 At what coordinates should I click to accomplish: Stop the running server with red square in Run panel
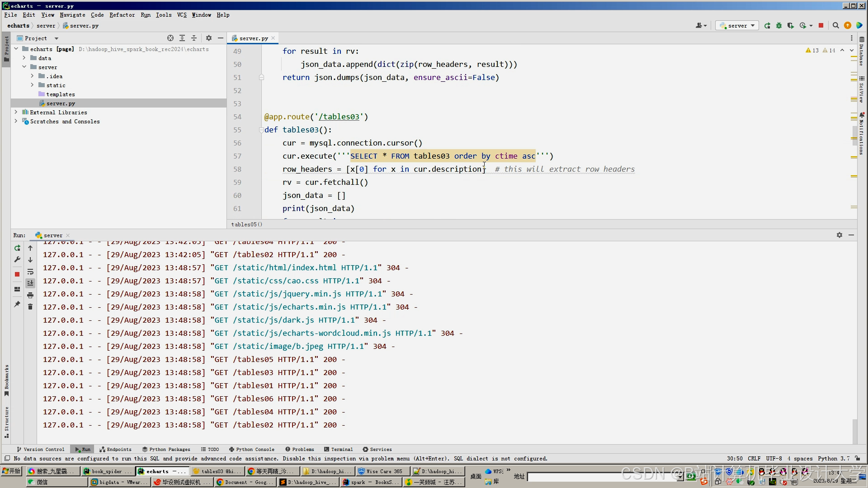pyautogui.click(x=17, y=274)
